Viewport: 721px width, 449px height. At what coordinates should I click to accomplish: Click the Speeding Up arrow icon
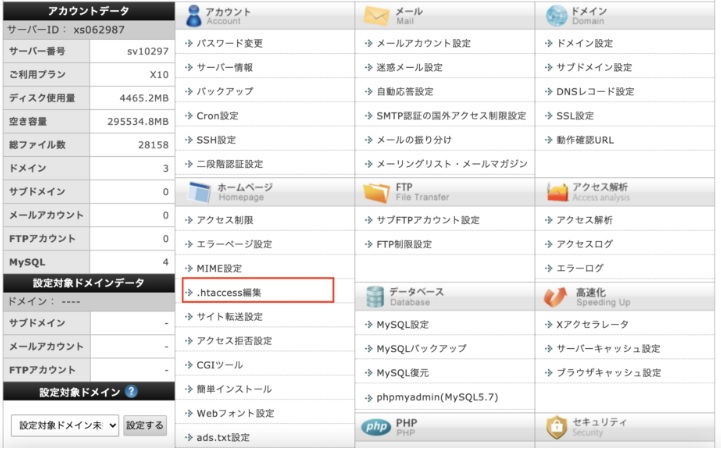557,297
